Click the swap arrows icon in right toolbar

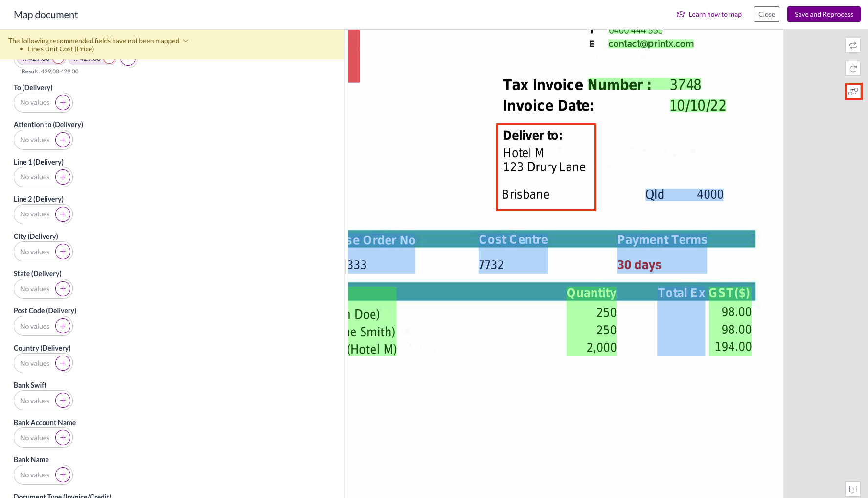853,46
